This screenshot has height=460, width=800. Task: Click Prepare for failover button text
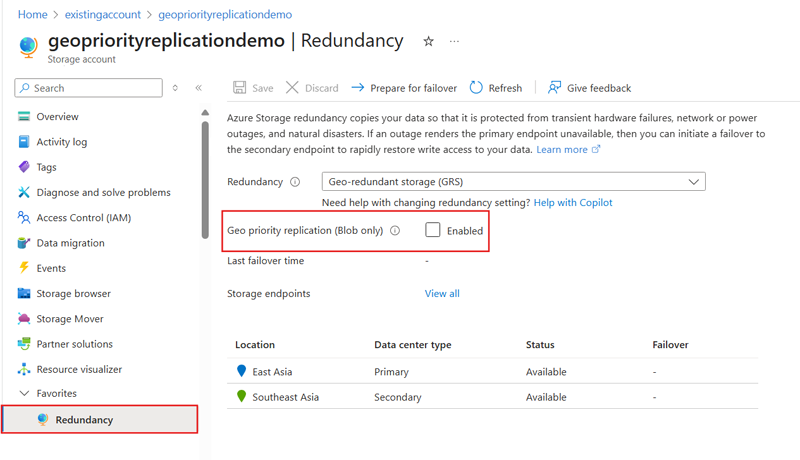(414, 88)
